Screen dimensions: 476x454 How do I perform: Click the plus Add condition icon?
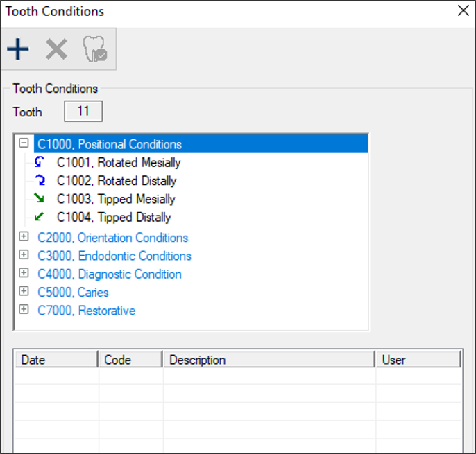[18, 49]
